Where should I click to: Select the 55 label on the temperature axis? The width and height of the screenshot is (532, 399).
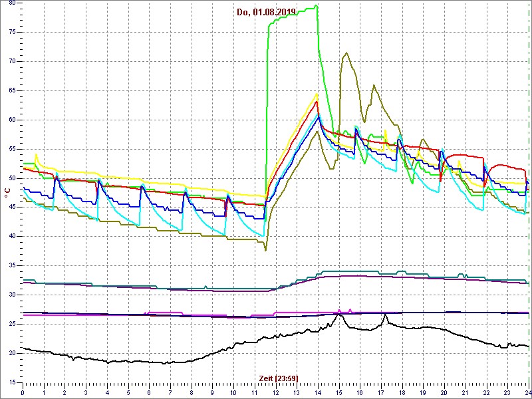click(11, 149)
